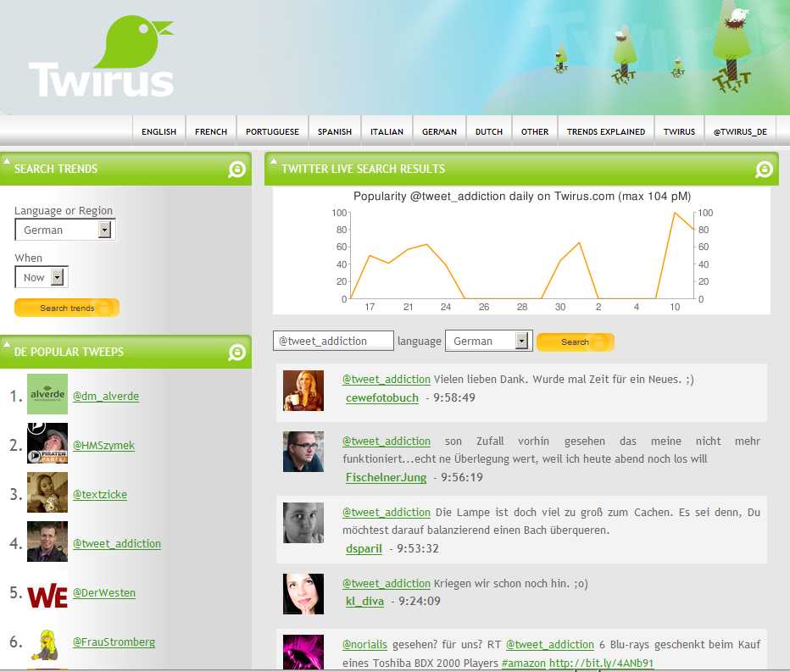Image resolution: width=790 pixels, height=672 pixels.
Task: Click the Twirus menu item
Action: 679,131
